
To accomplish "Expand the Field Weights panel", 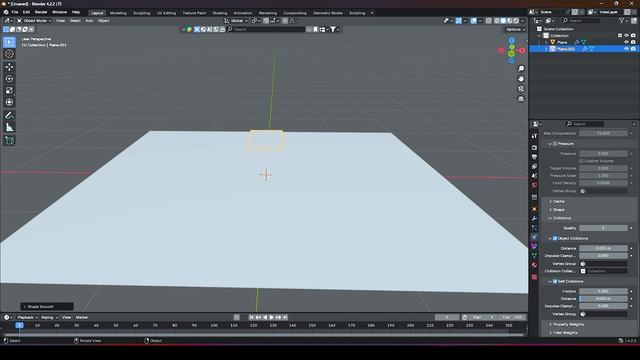I will [x=563, y=333].
